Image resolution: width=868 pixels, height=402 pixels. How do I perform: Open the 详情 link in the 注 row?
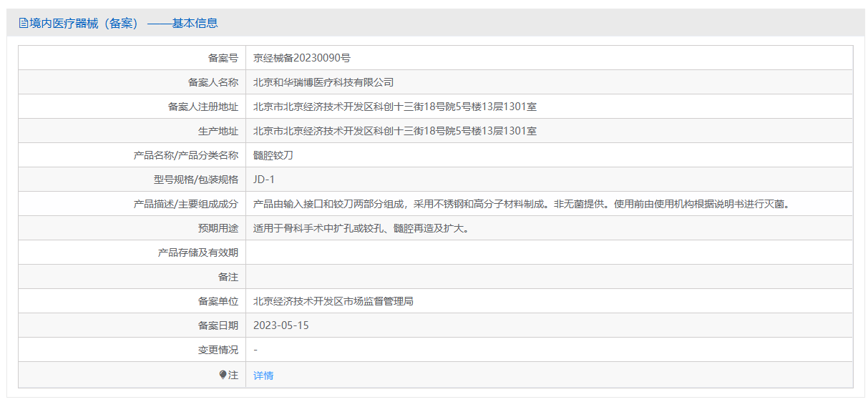263,376
